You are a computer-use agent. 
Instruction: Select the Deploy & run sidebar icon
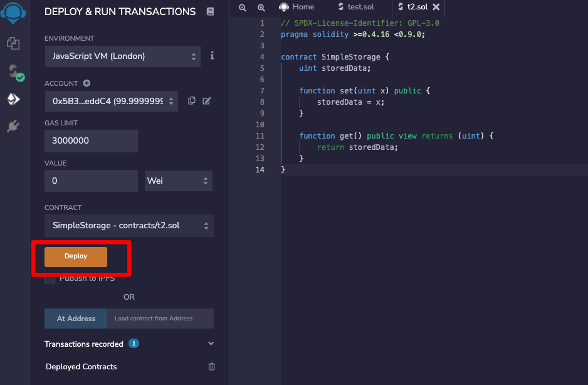pyautogui.click(x=14, y=99)
